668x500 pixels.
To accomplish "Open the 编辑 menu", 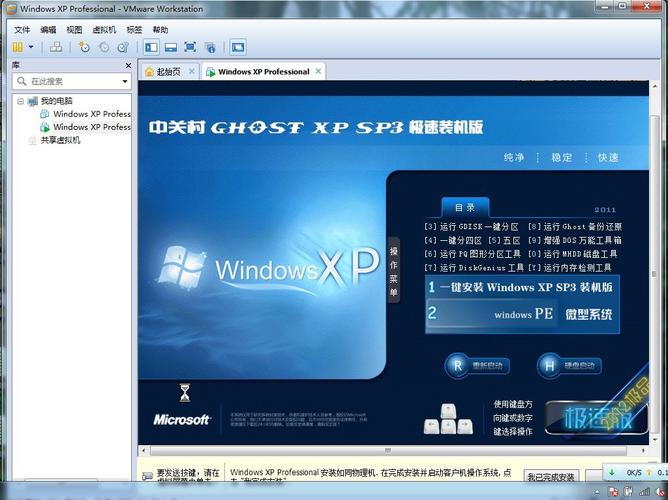I will click(48, 30).
